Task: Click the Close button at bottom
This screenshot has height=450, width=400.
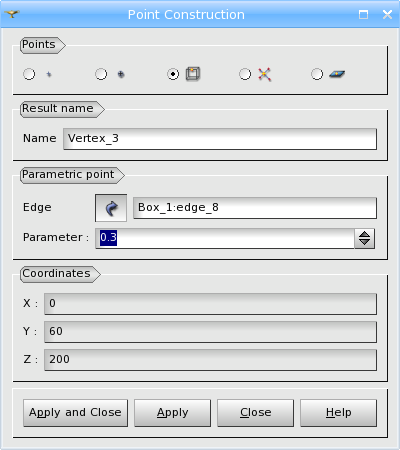Action: (256, 413)
